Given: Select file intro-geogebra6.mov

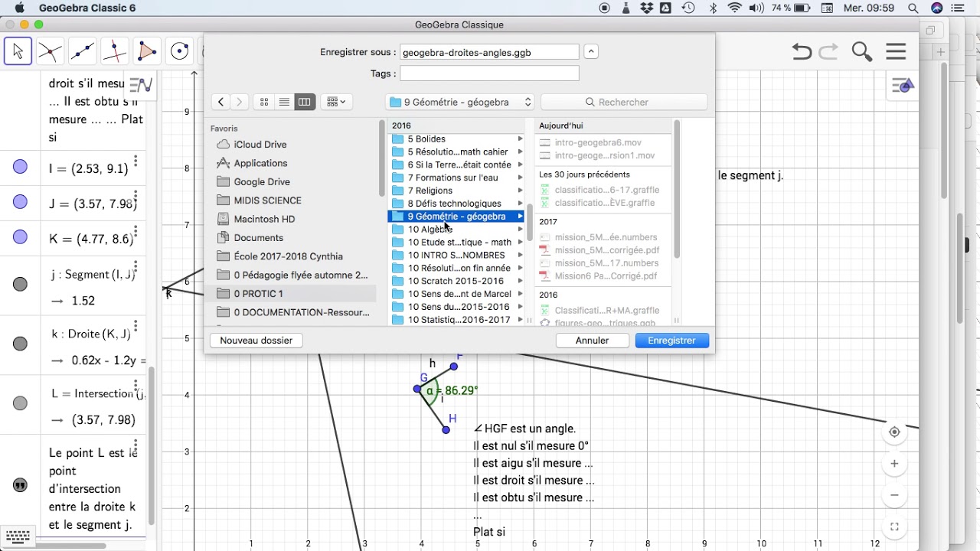Looking at the screenshot, I should coord(598,143).
